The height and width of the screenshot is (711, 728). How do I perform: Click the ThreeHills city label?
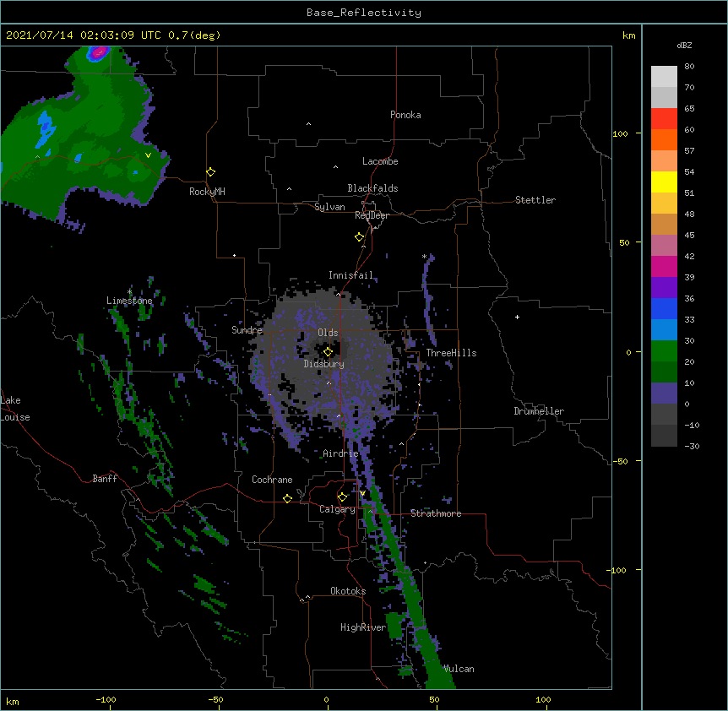(x=451, y=353)
